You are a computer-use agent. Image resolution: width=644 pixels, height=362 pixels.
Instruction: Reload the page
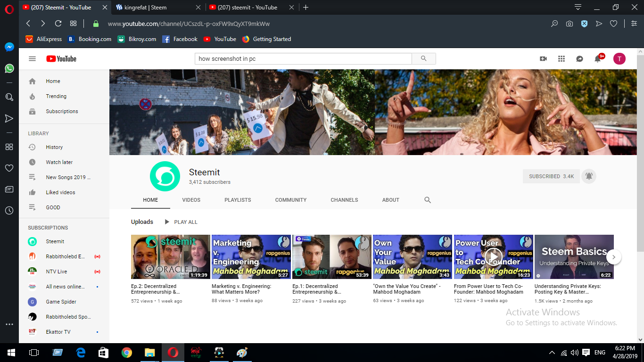point(58,24)
